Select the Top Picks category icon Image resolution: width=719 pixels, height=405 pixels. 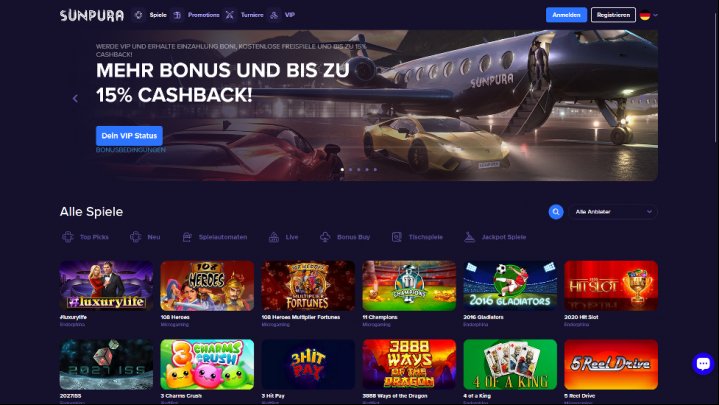click(68, 237)
